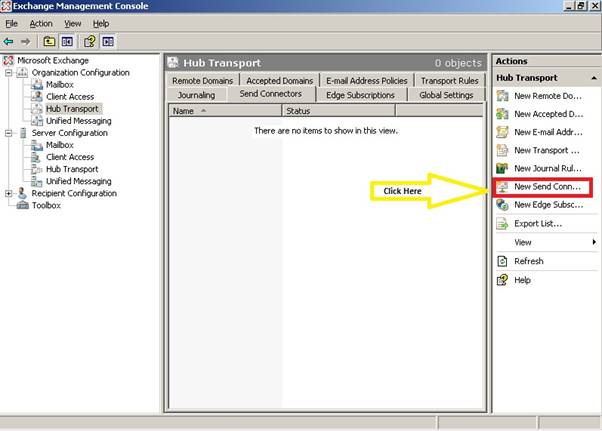Screen dimensions: 602x431
Task: Collapse the Server Configuration tree node
Action: pyautogui.click(x=8, y=133)
